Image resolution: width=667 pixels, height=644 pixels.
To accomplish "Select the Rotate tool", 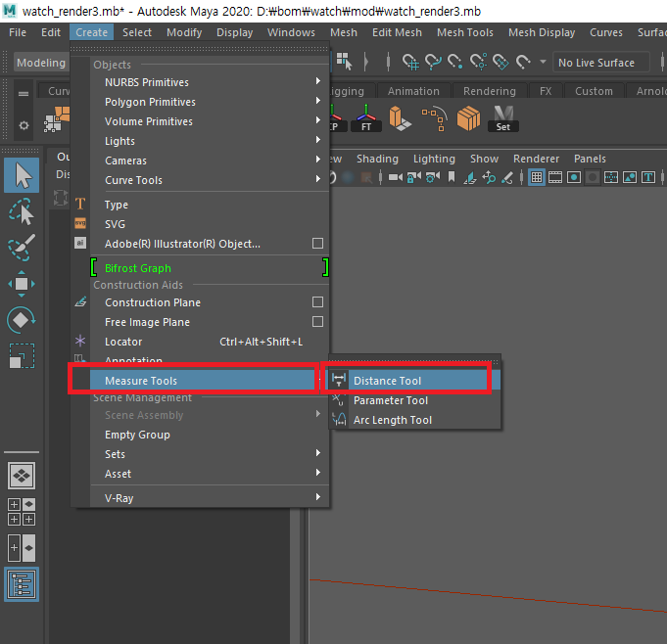I will click(x=22, y=320).
